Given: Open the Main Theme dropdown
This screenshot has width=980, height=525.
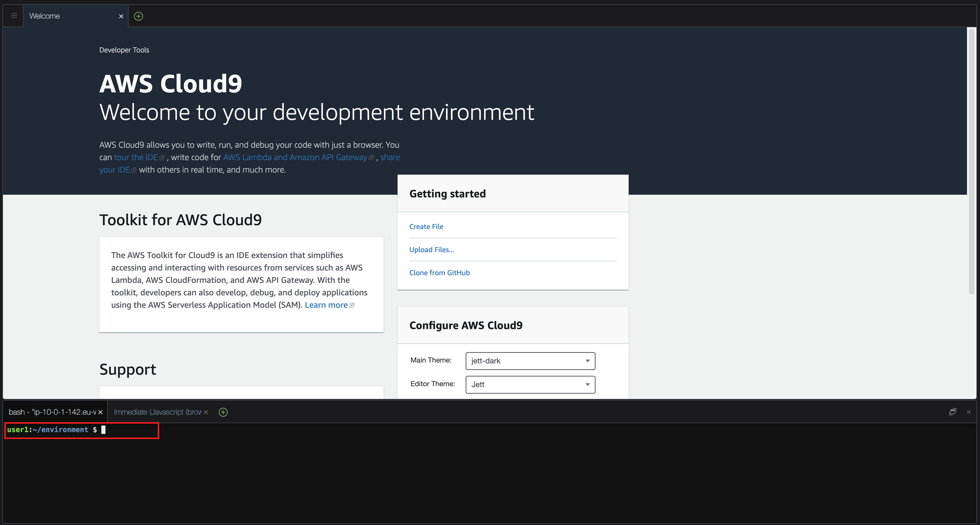Looking at the screenshot, I should 530,361.
